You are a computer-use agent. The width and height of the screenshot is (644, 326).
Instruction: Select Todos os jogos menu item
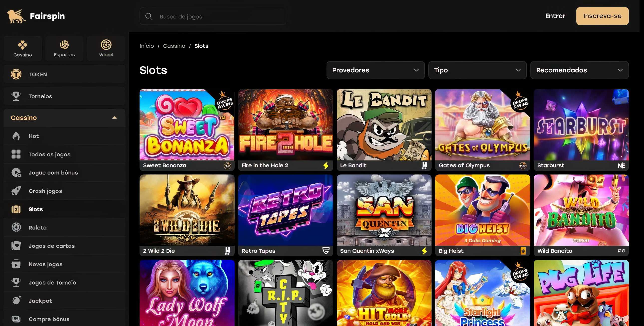click(49, 154)
